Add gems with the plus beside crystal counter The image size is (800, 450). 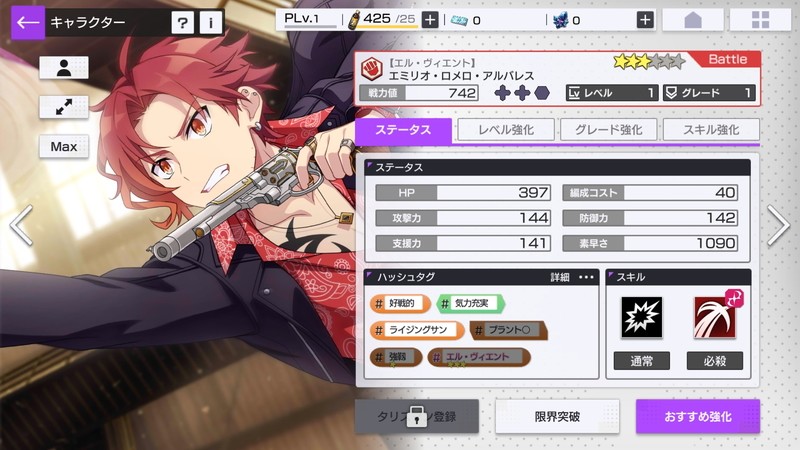(x=645, y=20)
